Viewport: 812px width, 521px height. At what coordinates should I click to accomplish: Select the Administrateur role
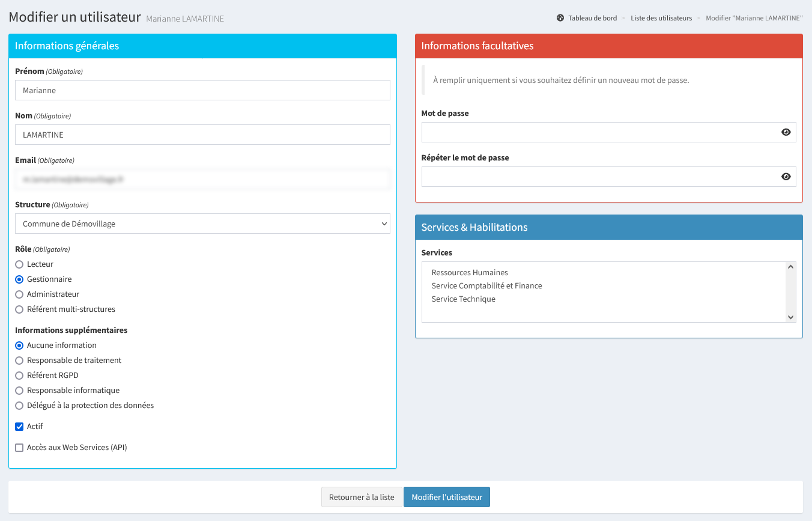[19, 294]
